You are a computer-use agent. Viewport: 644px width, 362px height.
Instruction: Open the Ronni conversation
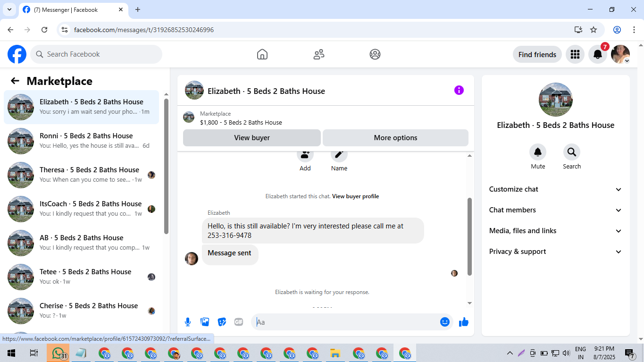point(81,141)
